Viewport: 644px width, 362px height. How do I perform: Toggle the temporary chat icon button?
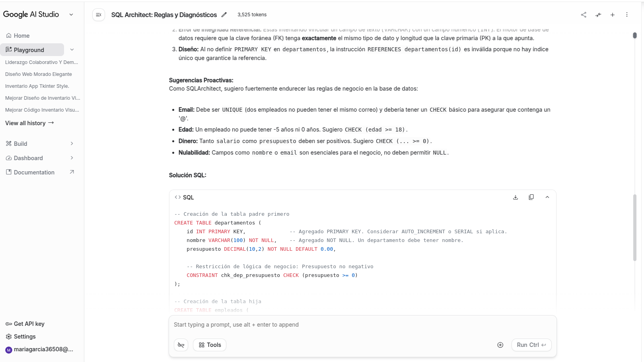pos(181,345)
